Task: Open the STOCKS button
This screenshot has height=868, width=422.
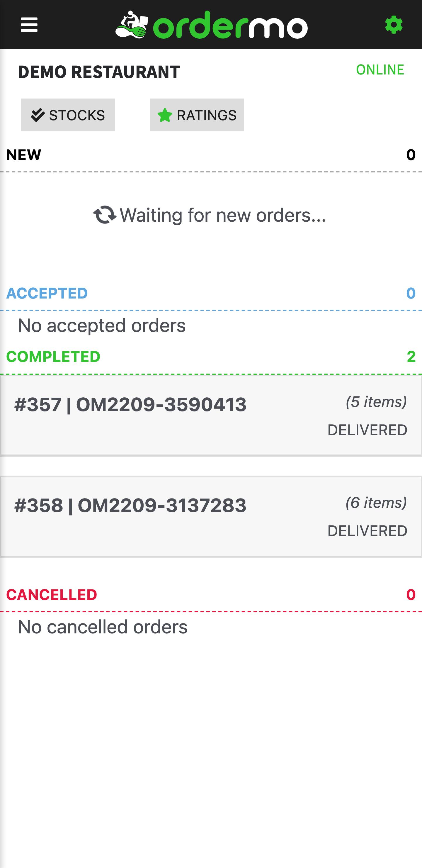Action: pos(68,115)
